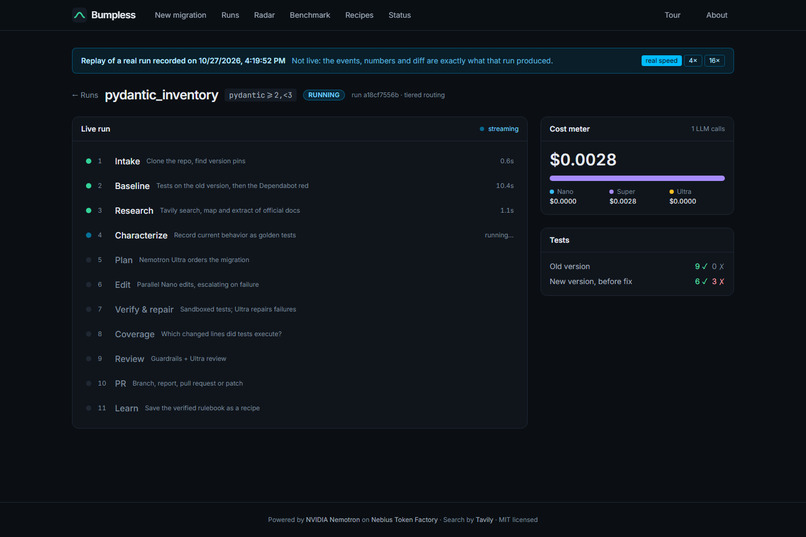Select real speed replay

661,61
